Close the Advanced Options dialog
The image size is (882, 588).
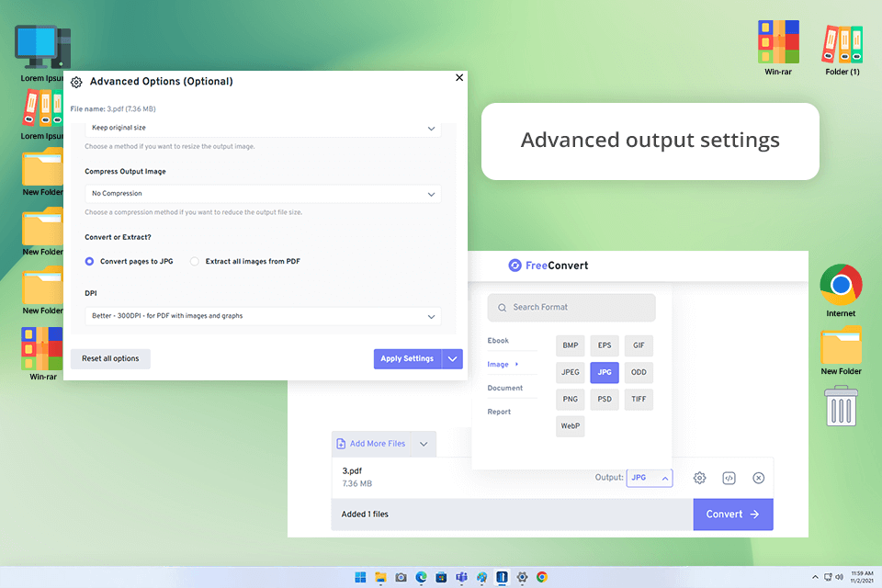[x=459, y=78]
